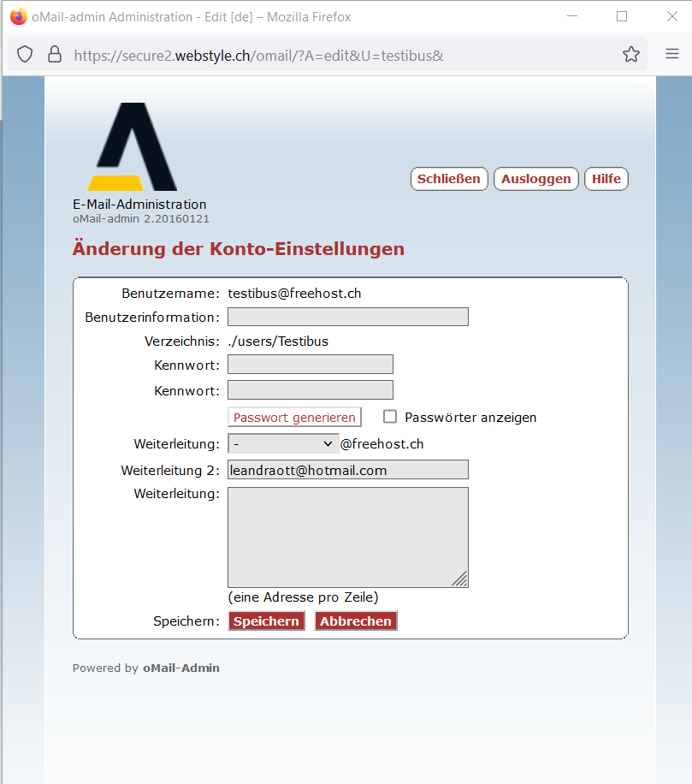
Task: Click the padlock site security icon
Action: [x=54, y=55]
